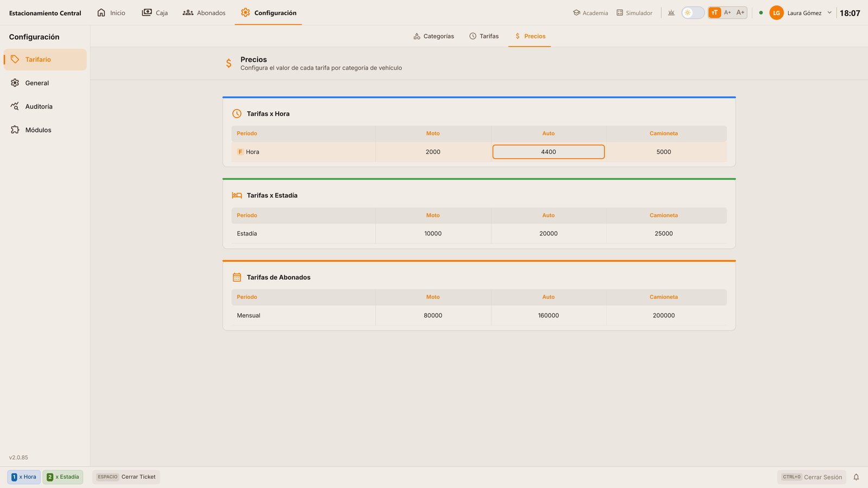Click dollar icon beside Precios heading

[229, 63]
